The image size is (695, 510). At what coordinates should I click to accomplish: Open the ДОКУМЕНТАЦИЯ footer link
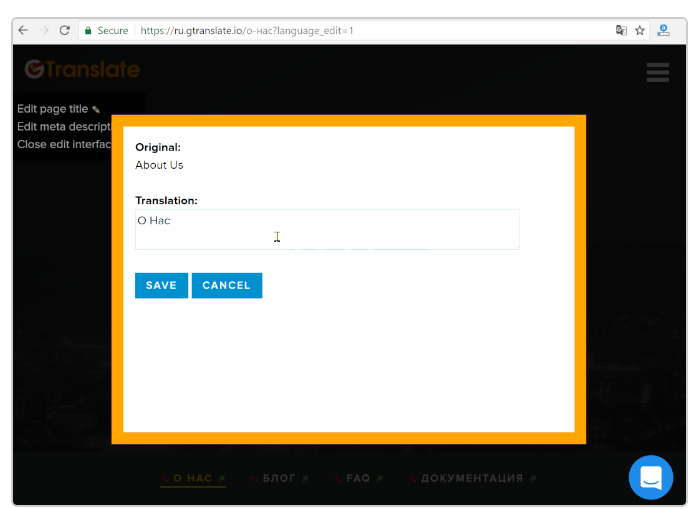pos(472,479)
